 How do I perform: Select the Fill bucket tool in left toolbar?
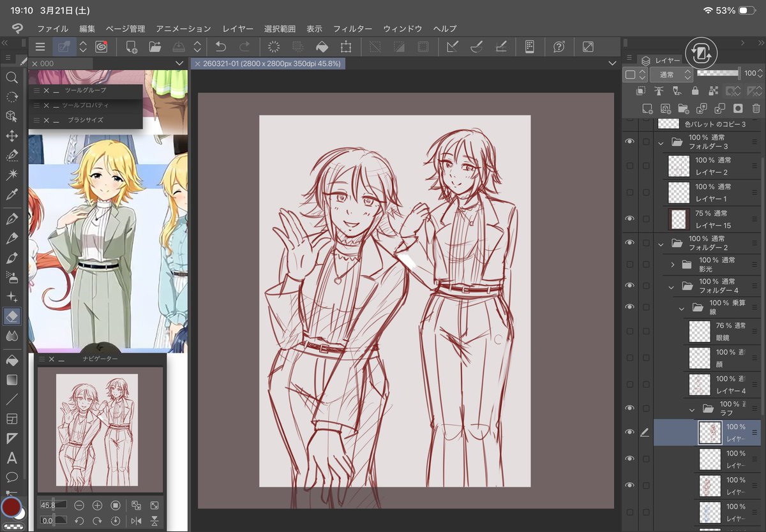pos(11,360)
